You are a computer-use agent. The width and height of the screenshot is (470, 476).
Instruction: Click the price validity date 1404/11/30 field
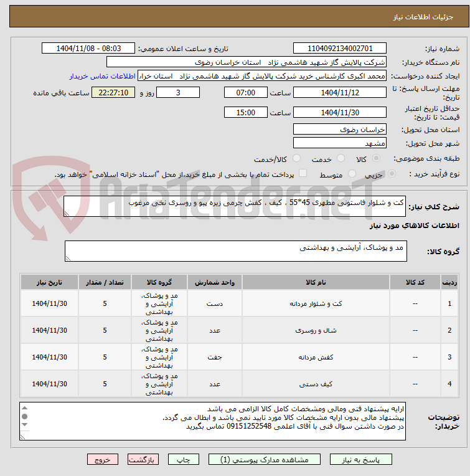[340, 112]
